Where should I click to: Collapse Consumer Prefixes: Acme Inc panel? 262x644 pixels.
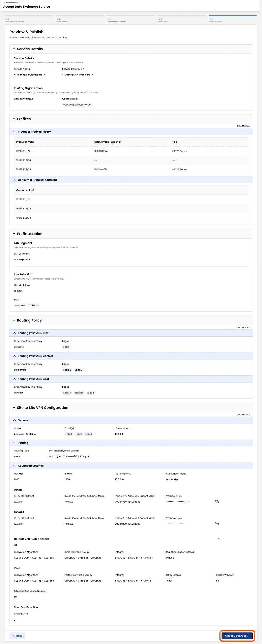[15, 180]
